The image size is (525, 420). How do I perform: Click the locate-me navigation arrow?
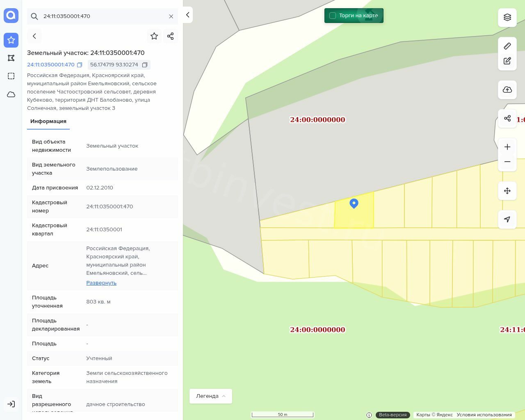point(507,219)
